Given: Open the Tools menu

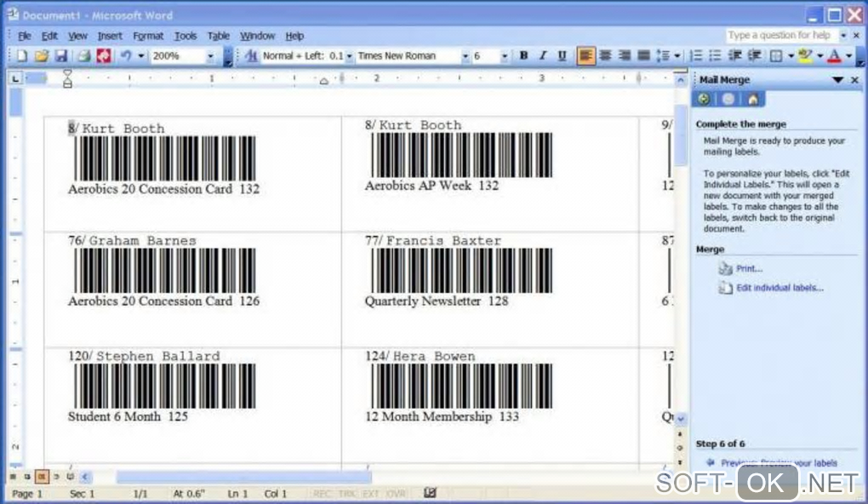Looking at the screenshot, I should click(186, 36).
